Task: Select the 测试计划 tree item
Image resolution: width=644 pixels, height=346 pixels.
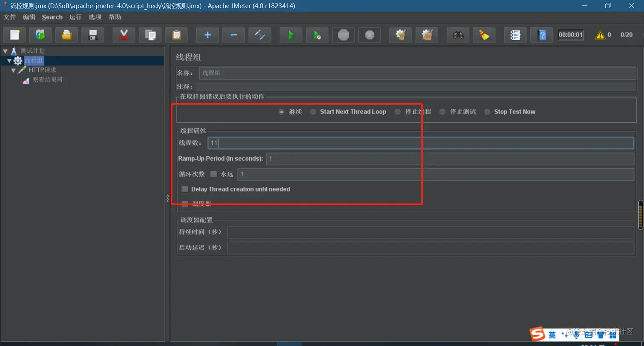Action: [x=33, y=51]
